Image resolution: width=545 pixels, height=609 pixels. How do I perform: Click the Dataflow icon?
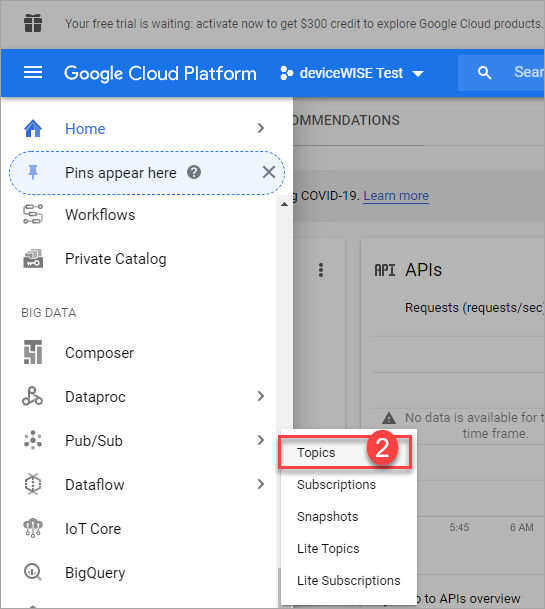click(33, 484)
